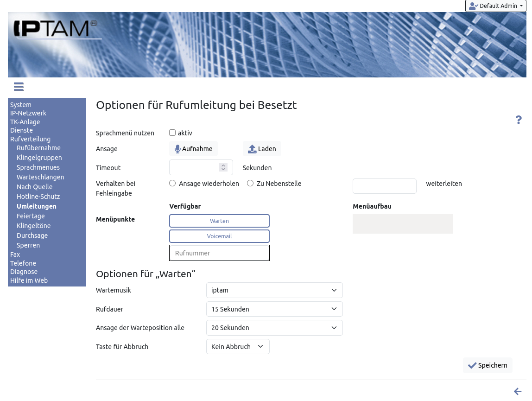Click the Rufnummer input field
The width and height of the screenshot is (532, 401).
(x=219, y=253)
